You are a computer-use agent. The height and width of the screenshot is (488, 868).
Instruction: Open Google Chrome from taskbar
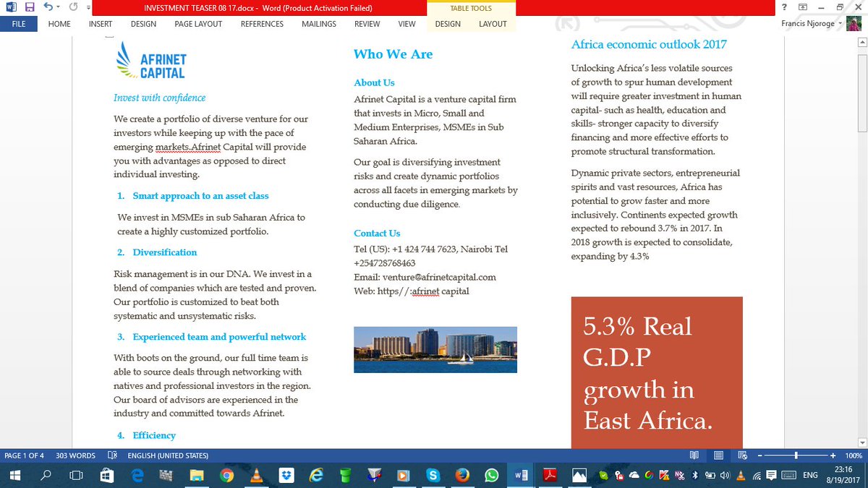click(226, 475)
